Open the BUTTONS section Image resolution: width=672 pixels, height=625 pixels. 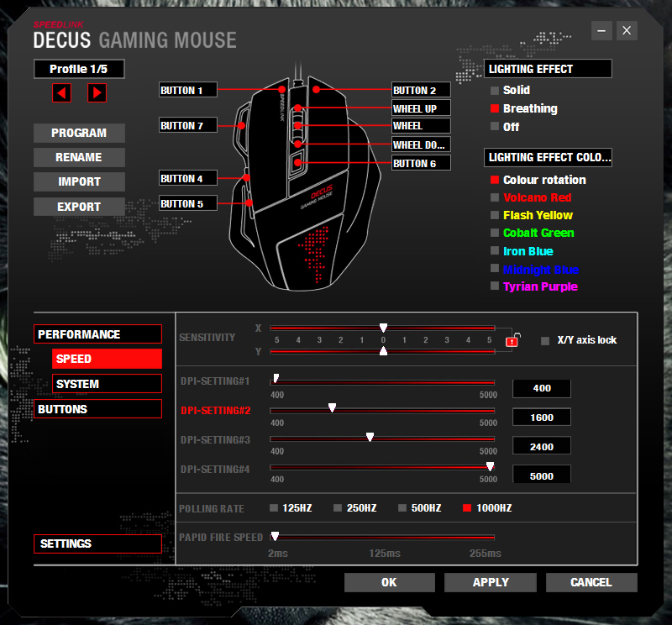[x=97, y=409]
